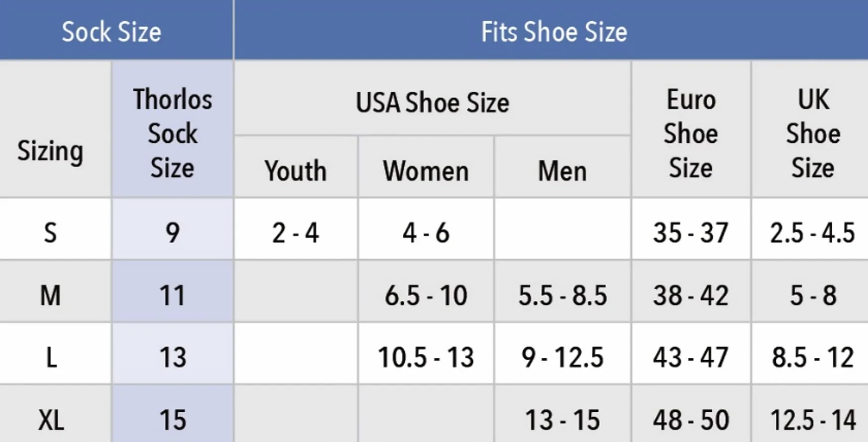Select Thorlos sock size 11 cell
The width and height of the screenshot is (868, 442).
coord(173,291)
